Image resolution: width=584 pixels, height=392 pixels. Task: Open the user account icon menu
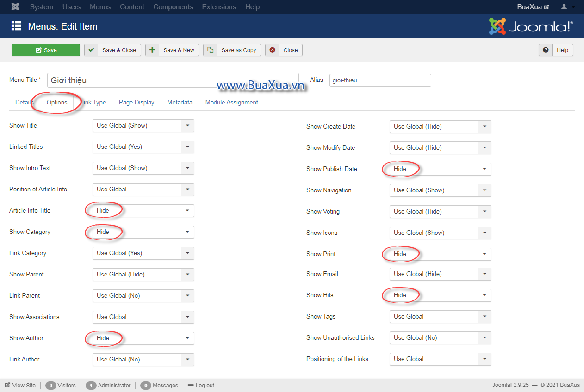(568, 7)
